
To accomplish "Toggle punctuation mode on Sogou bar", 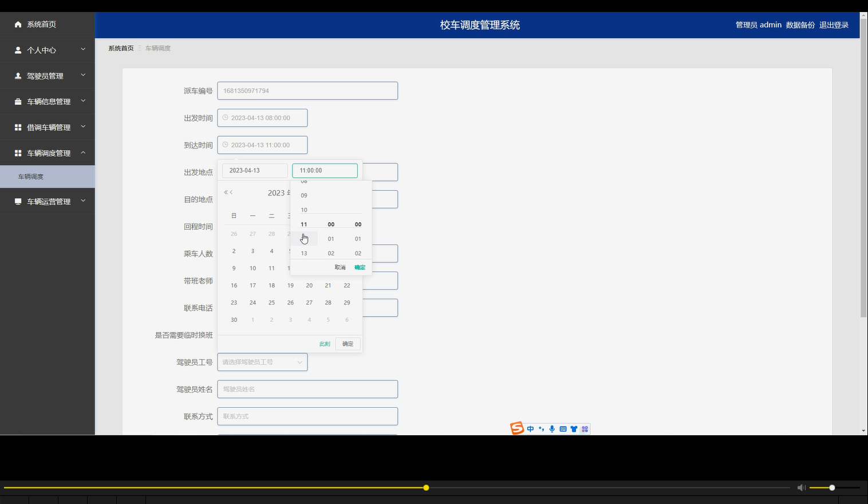I will [x=541, y=428].
